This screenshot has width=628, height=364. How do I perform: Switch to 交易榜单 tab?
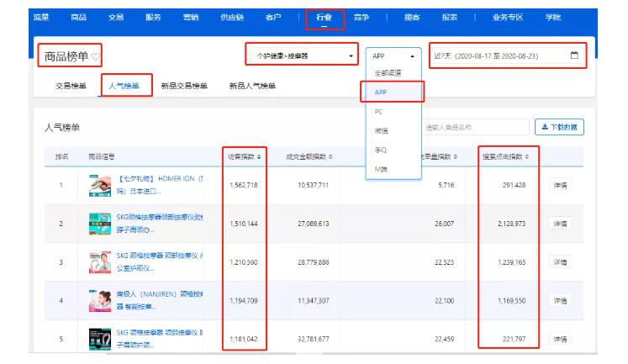[71, 86]
